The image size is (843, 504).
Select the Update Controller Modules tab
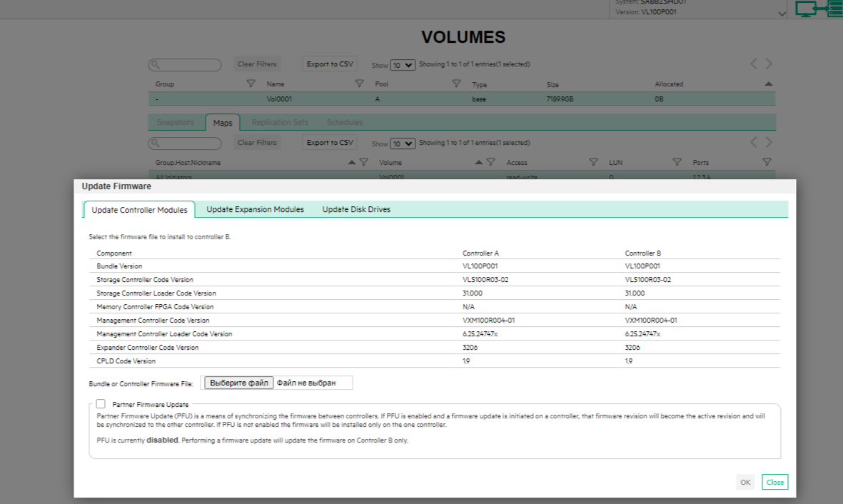(x=139, y=210)
